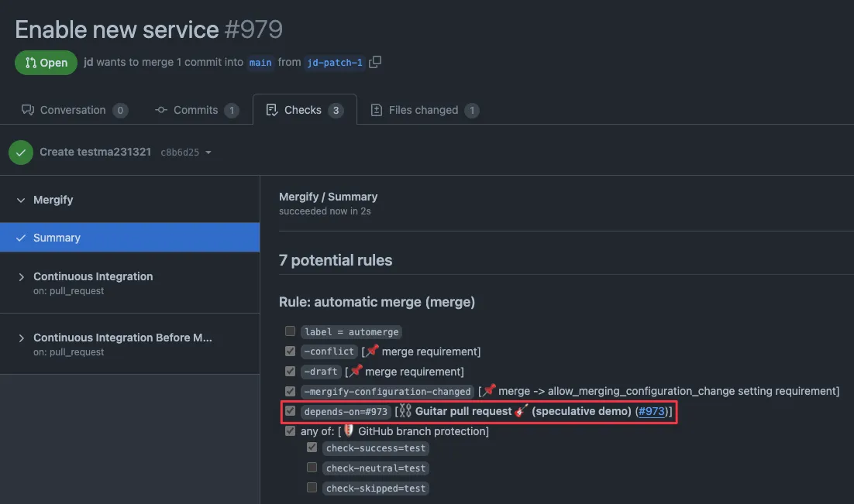Toggle the check-neutral=test checkbox
This screenshot has height=504, width=854.
312,467
